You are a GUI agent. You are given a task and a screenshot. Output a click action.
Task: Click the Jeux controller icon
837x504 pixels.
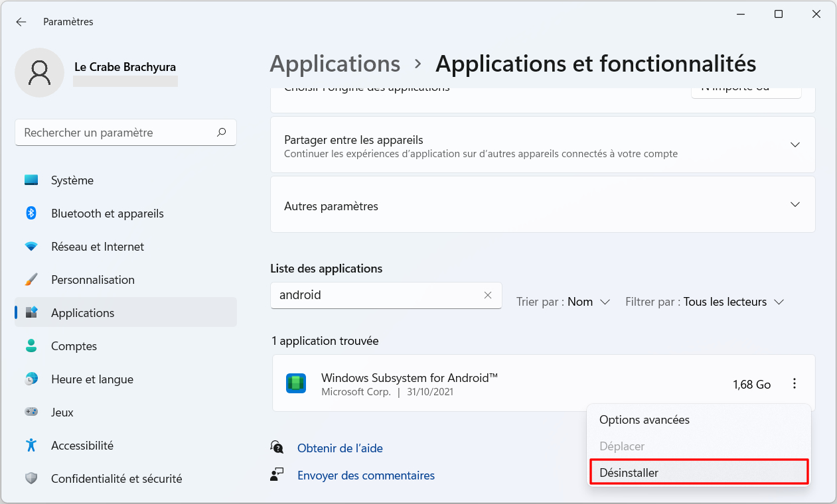tap(31, 412)
